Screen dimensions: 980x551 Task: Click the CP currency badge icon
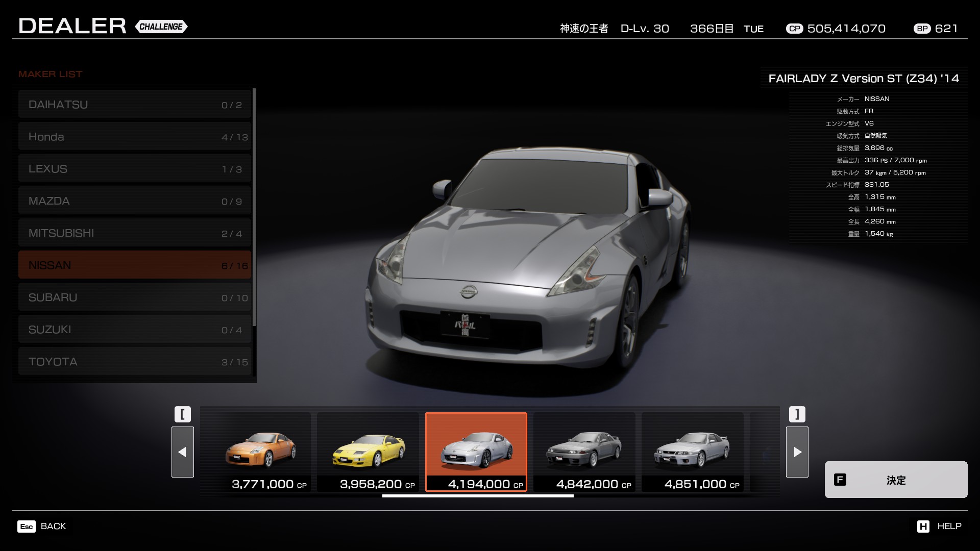pyautogui.click(x=794, y=29)
